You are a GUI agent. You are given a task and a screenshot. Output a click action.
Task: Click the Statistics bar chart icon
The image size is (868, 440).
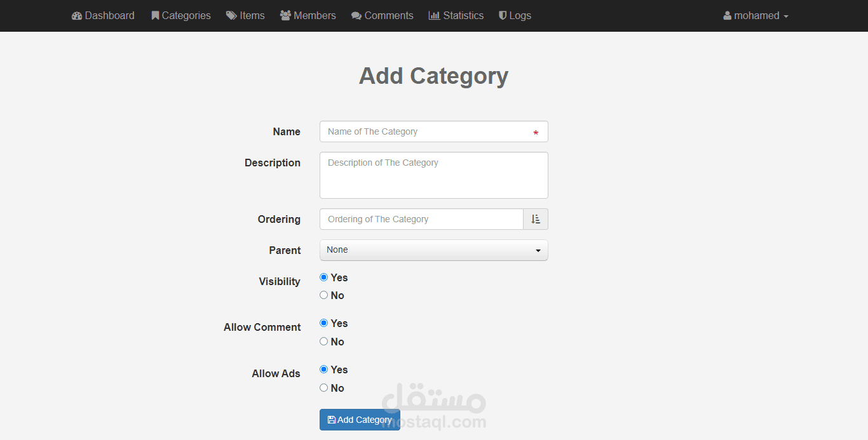(x=434, y=16)
